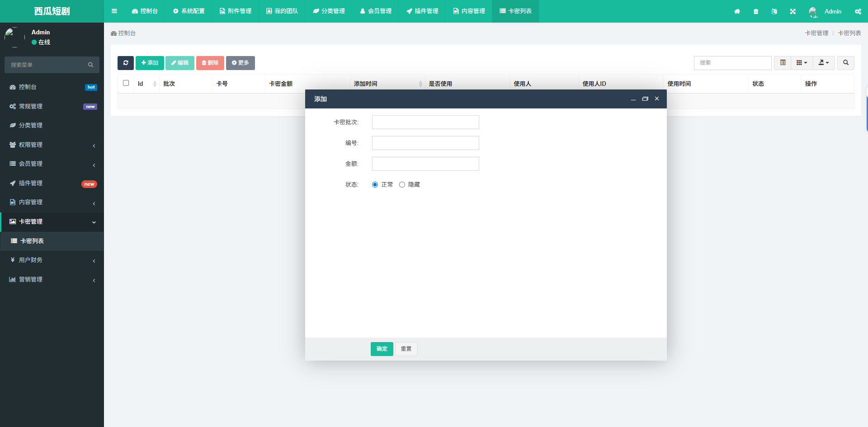
Task: Click the 确定 confirm button
Action: (382, 349)
